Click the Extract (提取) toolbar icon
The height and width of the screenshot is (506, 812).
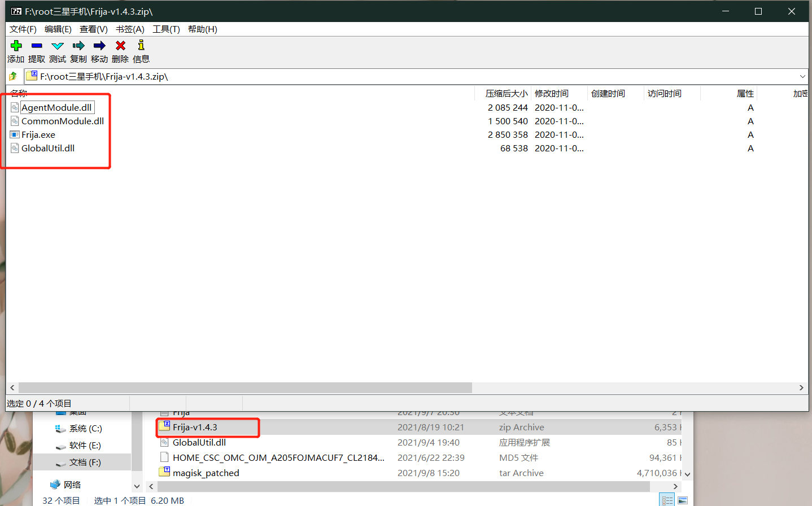pyautogui.click(x=37, y=45)
